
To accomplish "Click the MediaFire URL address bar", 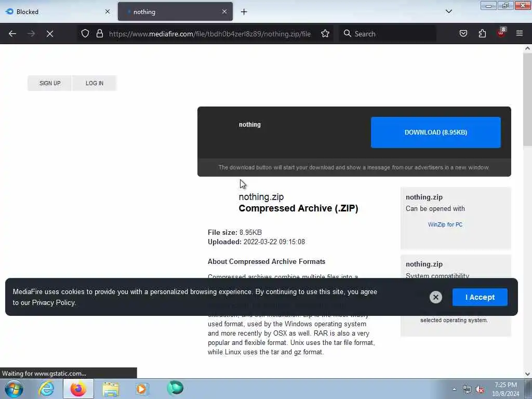I will (x=210, y=34).
